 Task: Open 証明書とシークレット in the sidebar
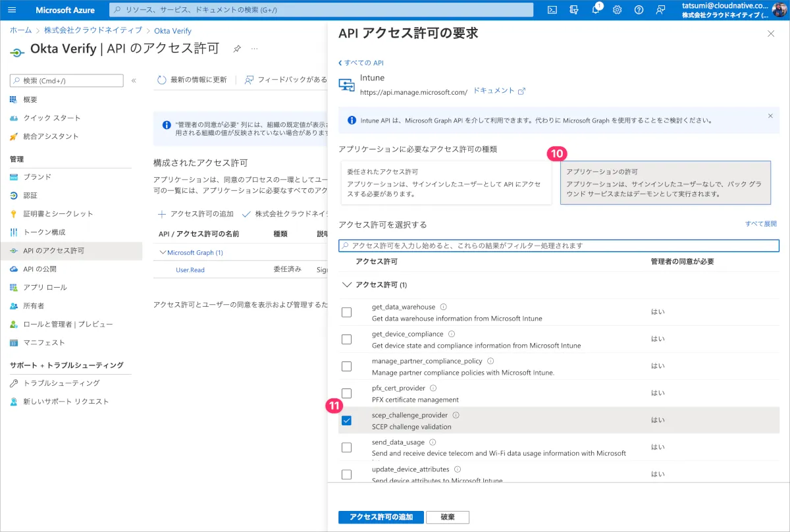(58, 214)
